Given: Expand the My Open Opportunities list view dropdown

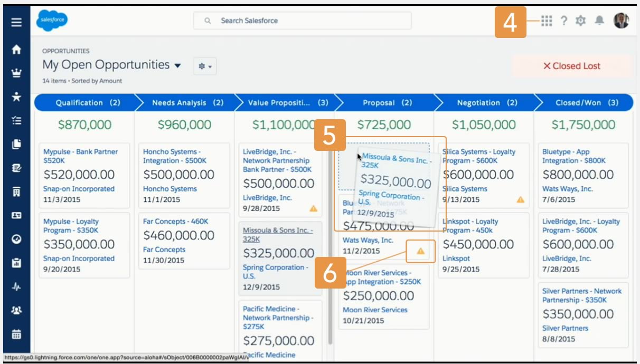Looking at the screenshot, I should (x=177, y=66).
